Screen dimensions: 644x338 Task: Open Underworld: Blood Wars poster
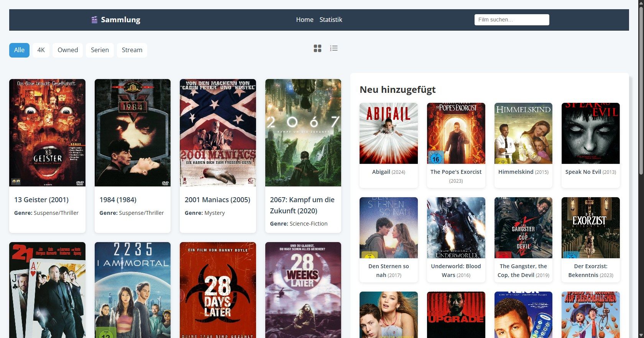(456, 228)
